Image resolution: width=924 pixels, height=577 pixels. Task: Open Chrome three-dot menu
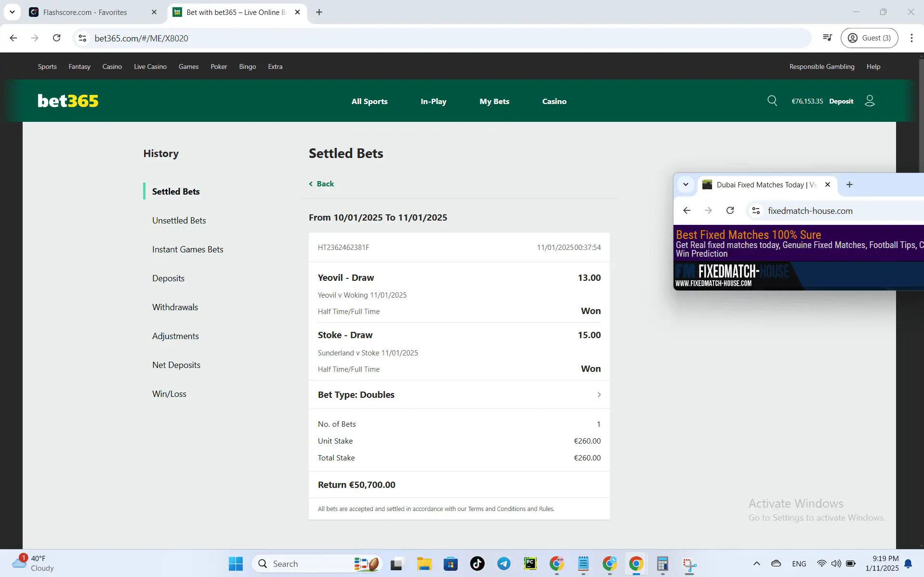click(911, 38)
